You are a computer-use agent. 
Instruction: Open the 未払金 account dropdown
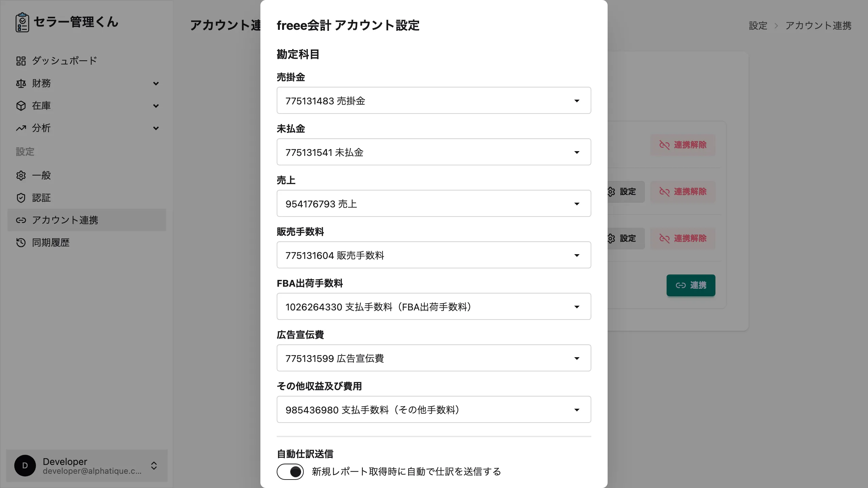pyautogui.click(x=434, y=152)
